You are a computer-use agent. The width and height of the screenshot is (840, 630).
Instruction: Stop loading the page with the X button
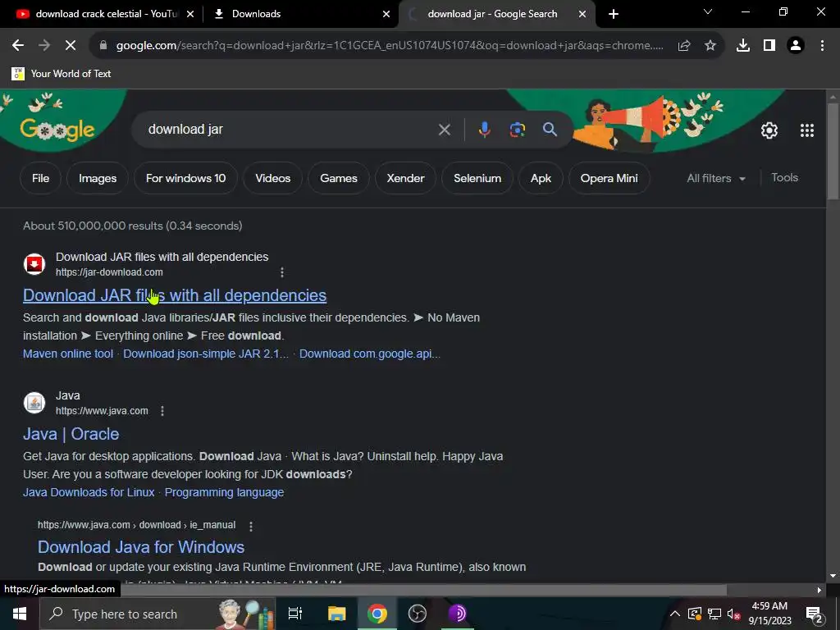coord(71,46)
